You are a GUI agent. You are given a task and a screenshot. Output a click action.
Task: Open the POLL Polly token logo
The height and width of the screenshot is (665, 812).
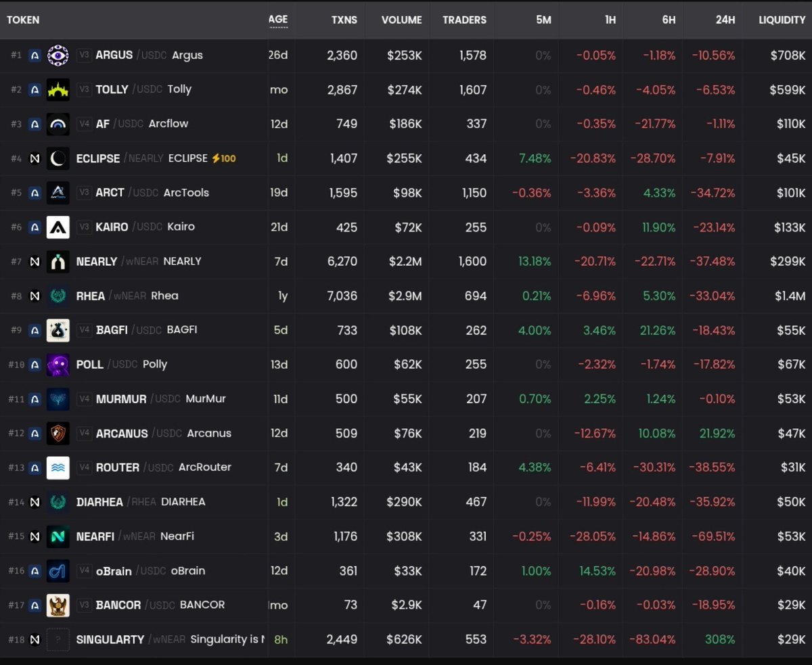[x=58, y=365]
